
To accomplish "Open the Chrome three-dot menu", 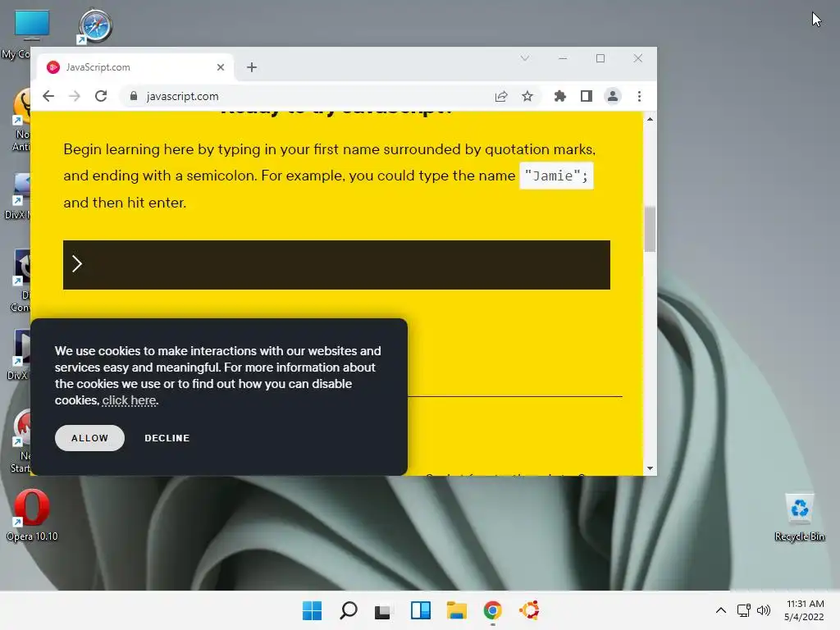I will click(x=639, y=97).
